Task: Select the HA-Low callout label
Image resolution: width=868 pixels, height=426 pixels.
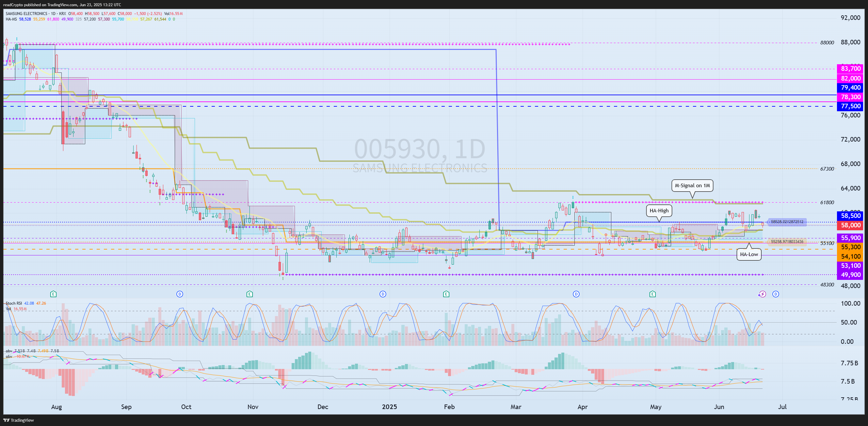Action: coord(749,254)
